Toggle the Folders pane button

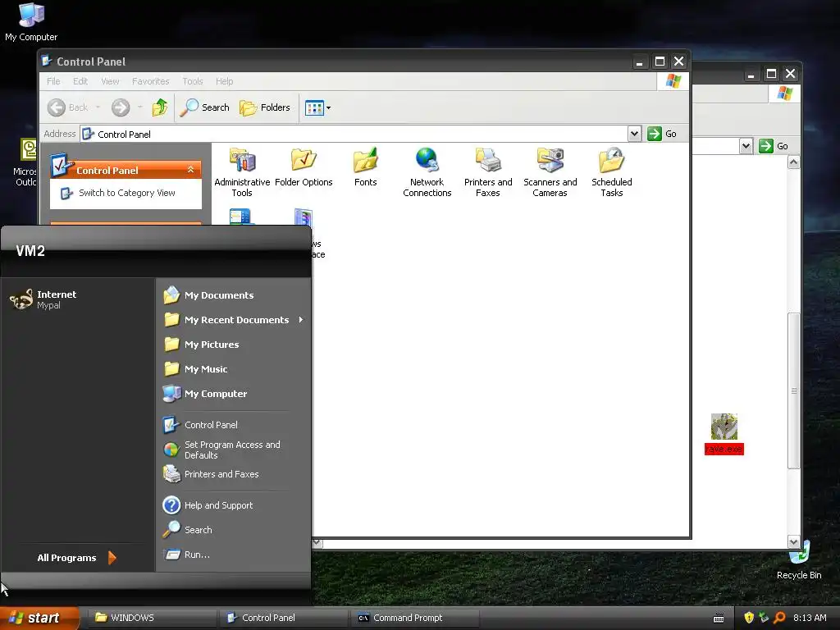(x=265, y=107)
